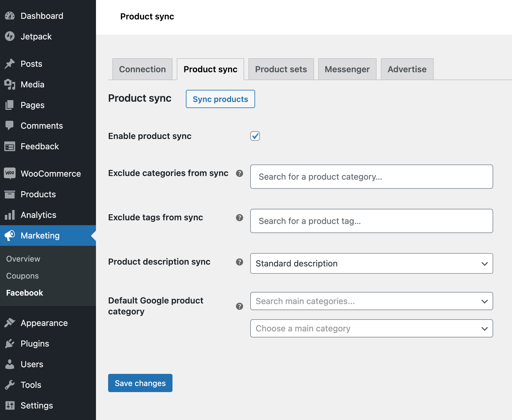The height and width of the screenshot is (420, 512).
Task: Open Products via its sidebar icon
Action: click(x=10, y=194)
